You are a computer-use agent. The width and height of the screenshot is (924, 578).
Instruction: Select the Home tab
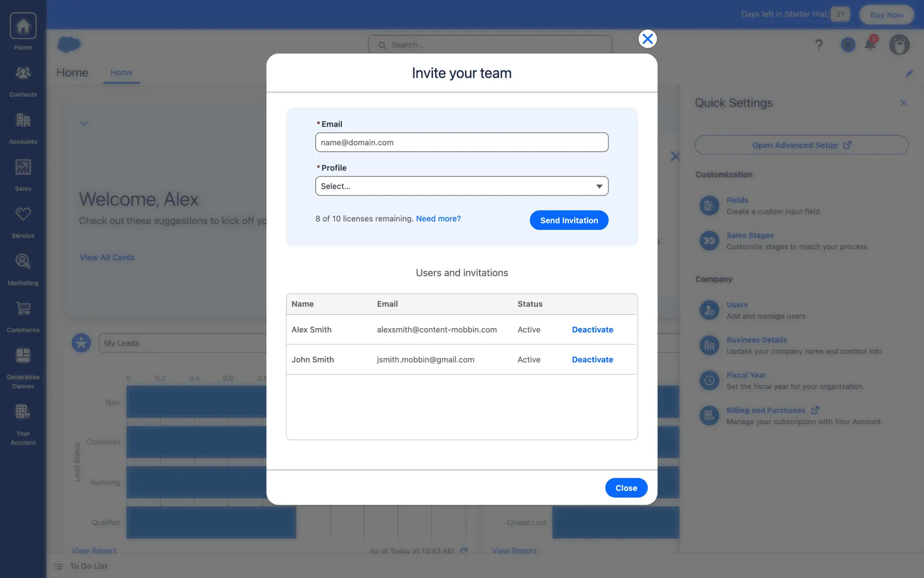pos(121,73)
